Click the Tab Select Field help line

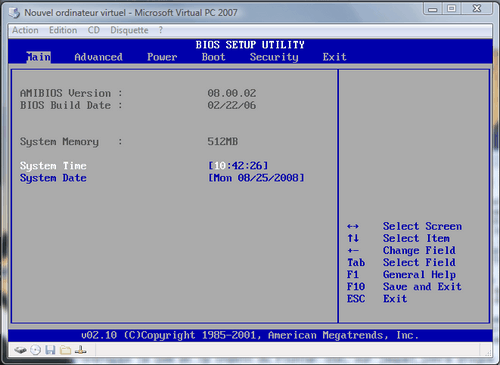(401, 263)
